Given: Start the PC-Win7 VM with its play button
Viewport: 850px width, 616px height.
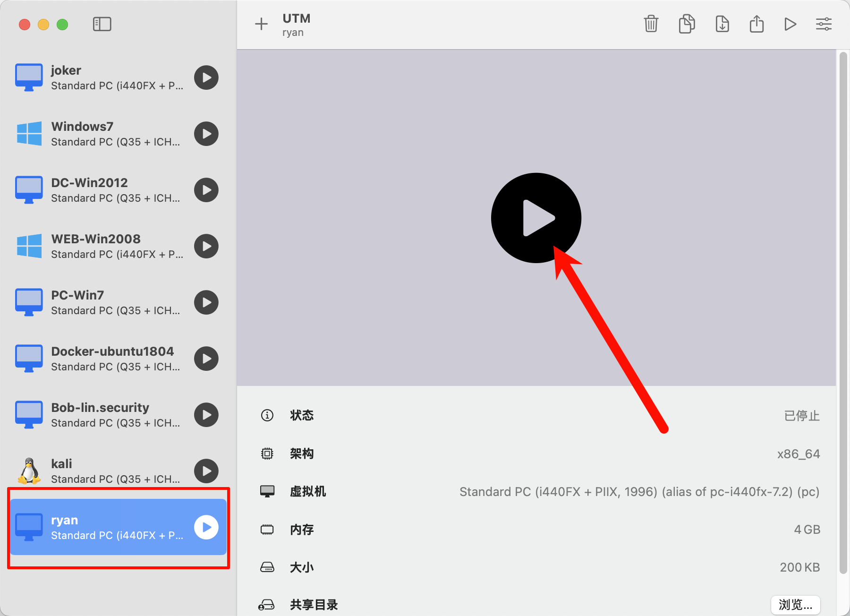Looking at the screenshot, I should 206,302.
